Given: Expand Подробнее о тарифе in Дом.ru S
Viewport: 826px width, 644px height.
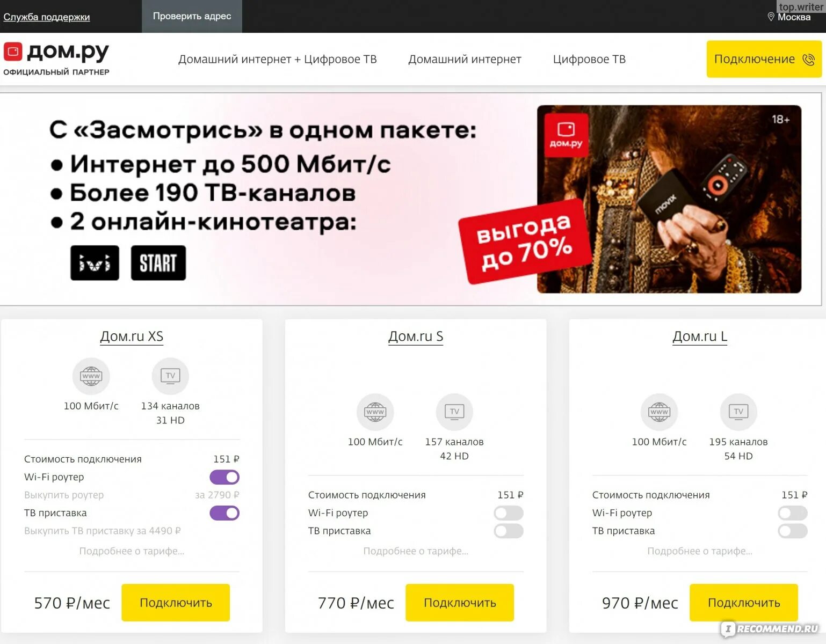Looking at the screenshot, I should (416, 551).
